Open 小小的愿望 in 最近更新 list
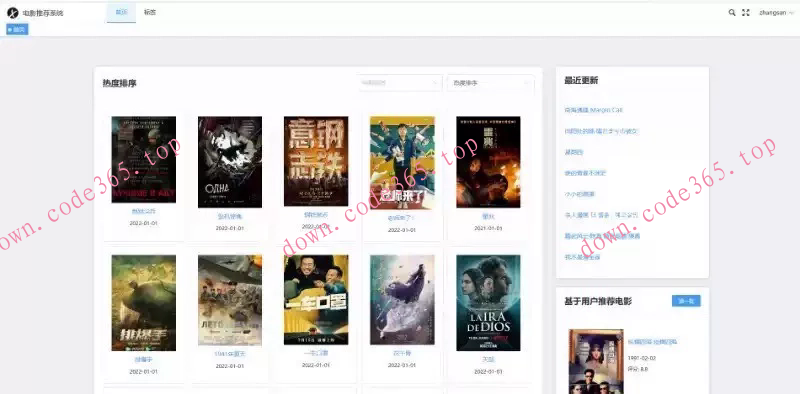Viewport: 800px width, 394px height. pos(580,194)
